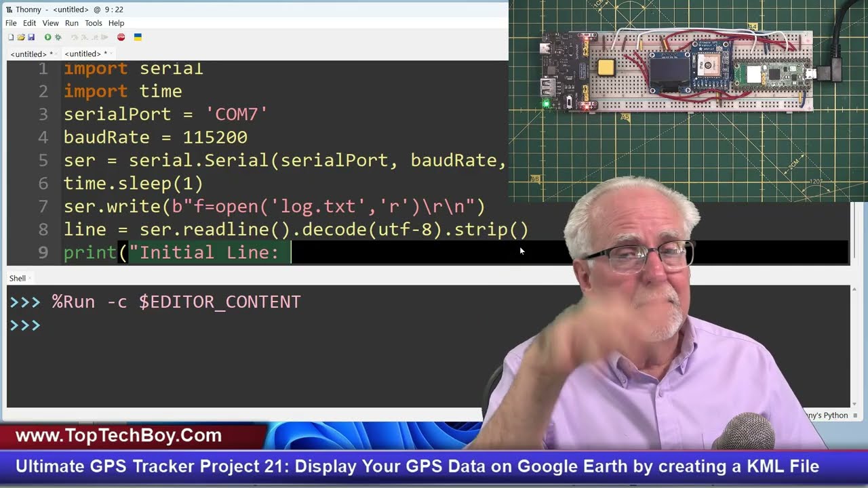Close the active untitled tab with its x
868x488 pixels.
[x=111, y=54]
